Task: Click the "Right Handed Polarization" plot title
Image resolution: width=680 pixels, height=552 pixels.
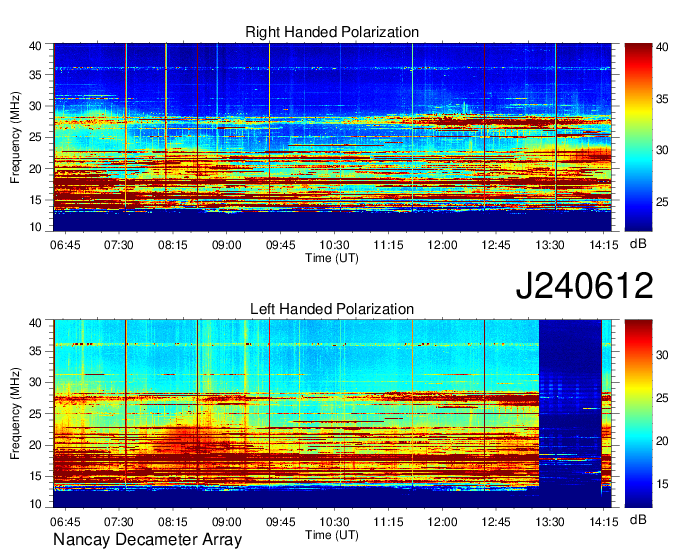Action: (332, 32)
